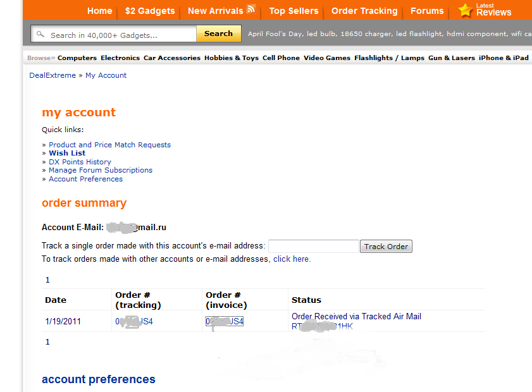This screenshot has height=392, width=532.
Task: Open Manage Forum Subscriptions link
Action: [x=101, y=170]
